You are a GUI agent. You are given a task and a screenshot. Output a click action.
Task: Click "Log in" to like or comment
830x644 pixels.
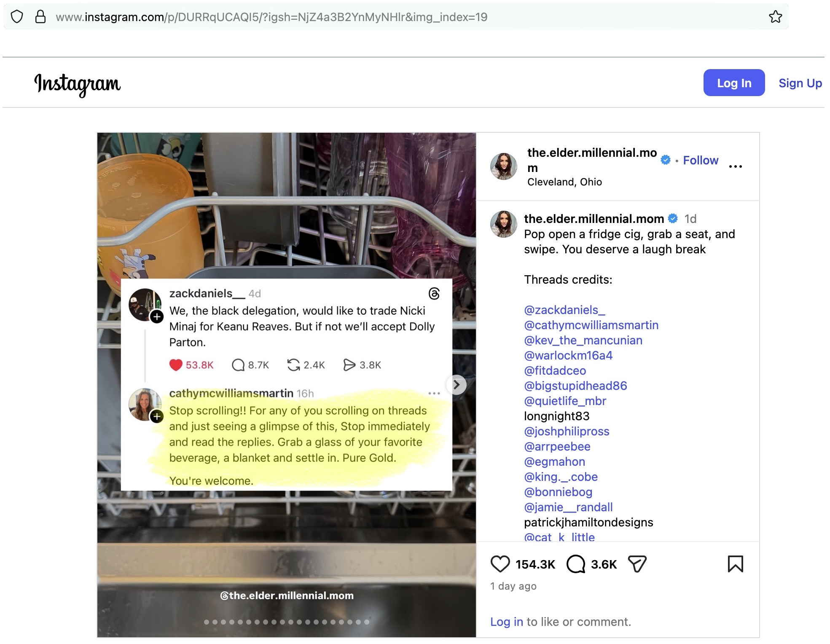506,622
